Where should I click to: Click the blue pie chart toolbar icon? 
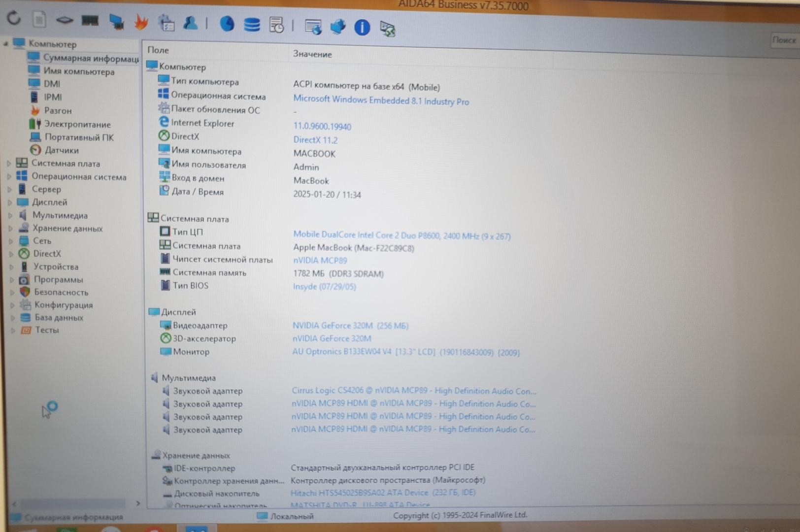(x=227, y=24)
